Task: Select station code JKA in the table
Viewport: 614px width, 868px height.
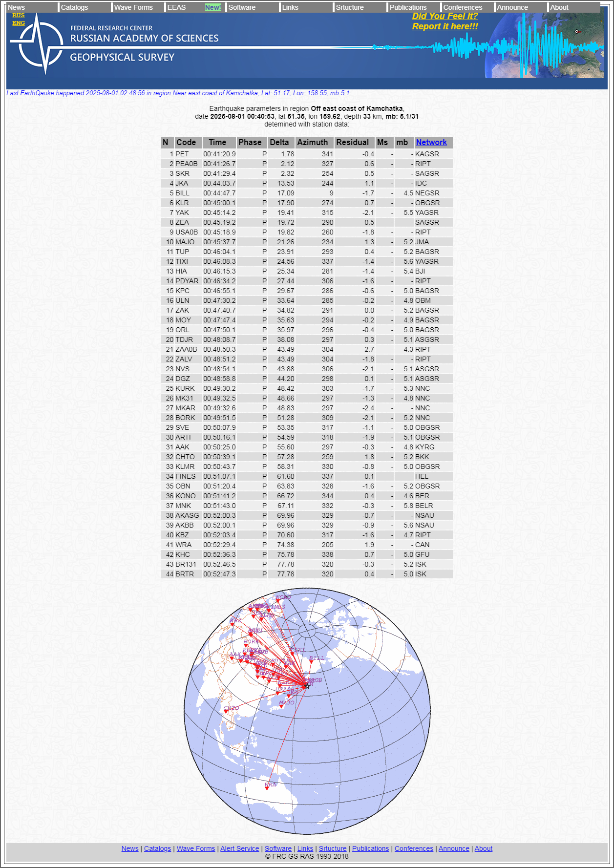Action: (182, 183)
